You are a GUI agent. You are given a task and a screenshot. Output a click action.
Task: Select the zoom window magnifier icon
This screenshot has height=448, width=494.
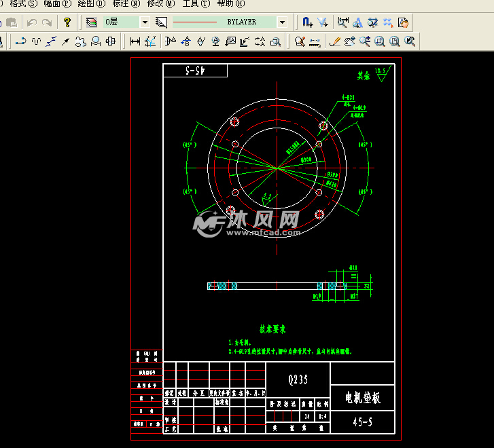click(x=380, y=41)
